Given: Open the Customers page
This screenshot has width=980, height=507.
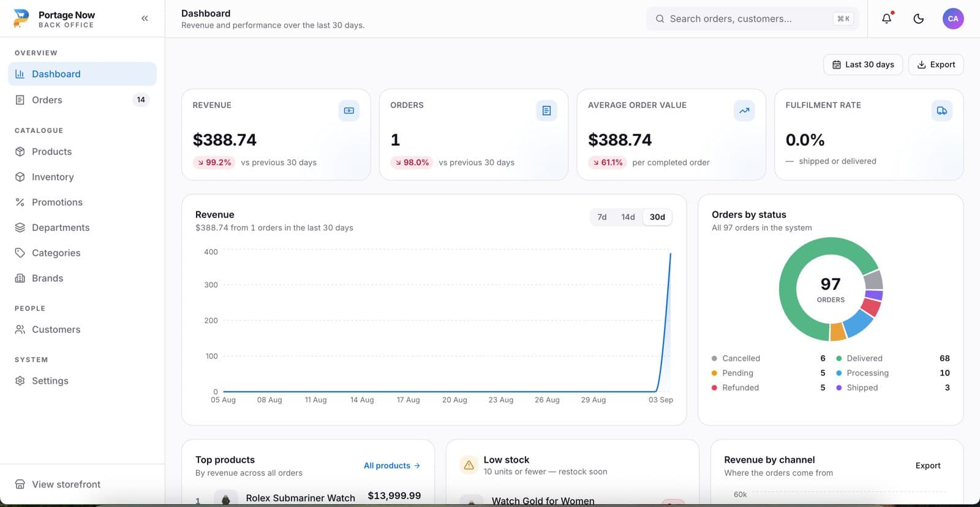Looking at the screenshot, I should point(82,329).
